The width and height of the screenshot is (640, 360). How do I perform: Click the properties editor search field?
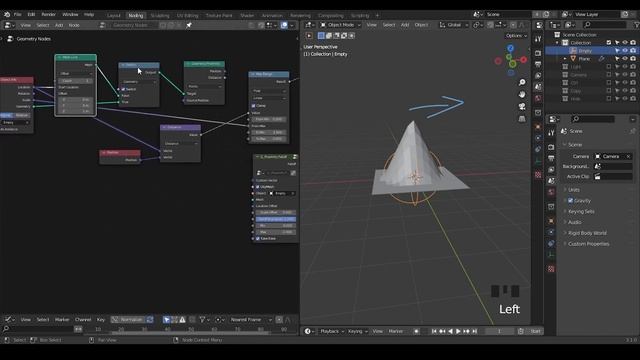point(593,119)
